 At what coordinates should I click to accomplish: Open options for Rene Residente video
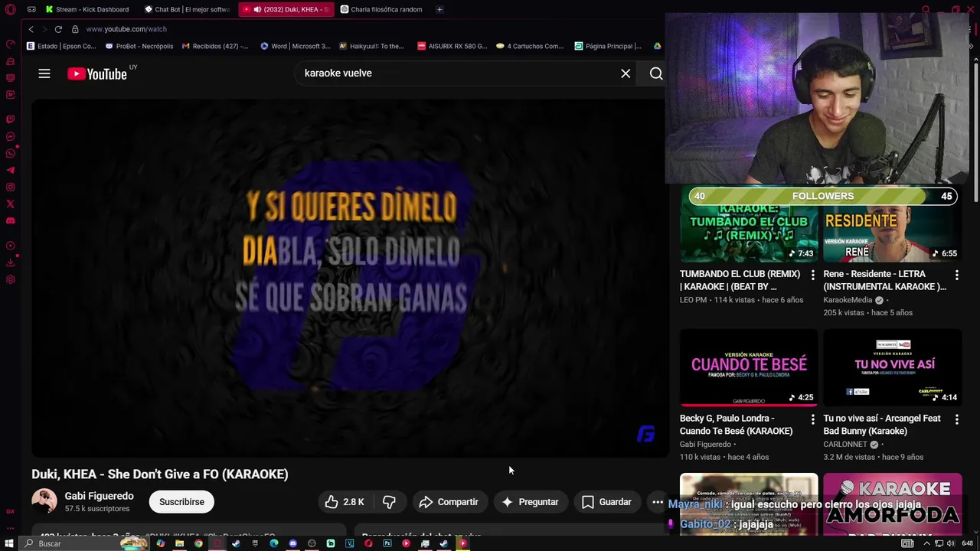tap(956, 275)
